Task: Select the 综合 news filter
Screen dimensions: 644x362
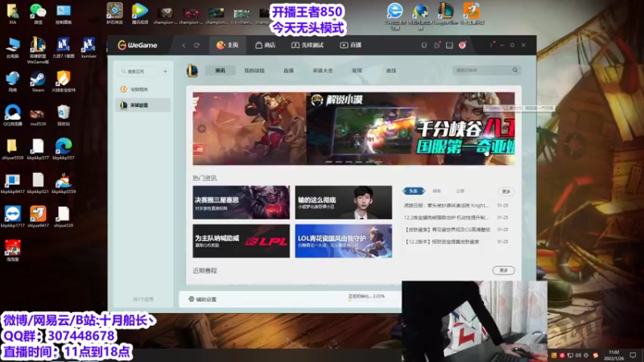Action: (x=436, y=191)
